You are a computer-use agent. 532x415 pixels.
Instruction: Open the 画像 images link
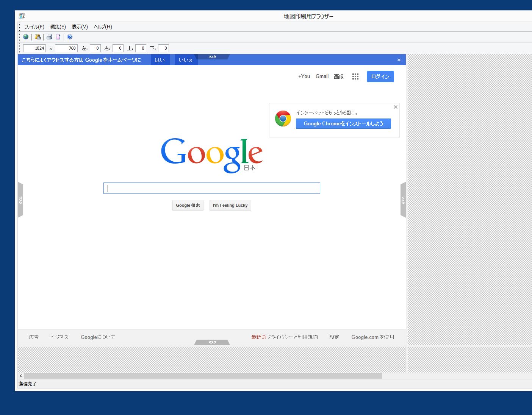click(x=339, y=76)
